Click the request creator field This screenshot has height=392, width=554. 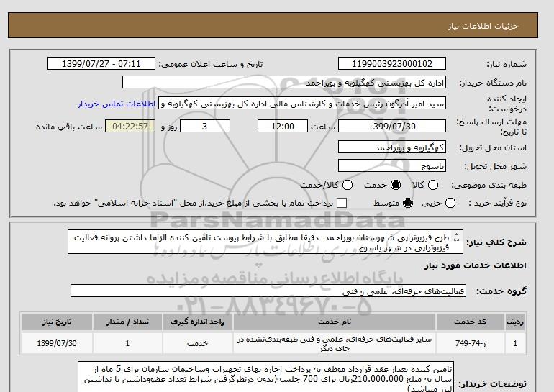click(x=302, y=104)
